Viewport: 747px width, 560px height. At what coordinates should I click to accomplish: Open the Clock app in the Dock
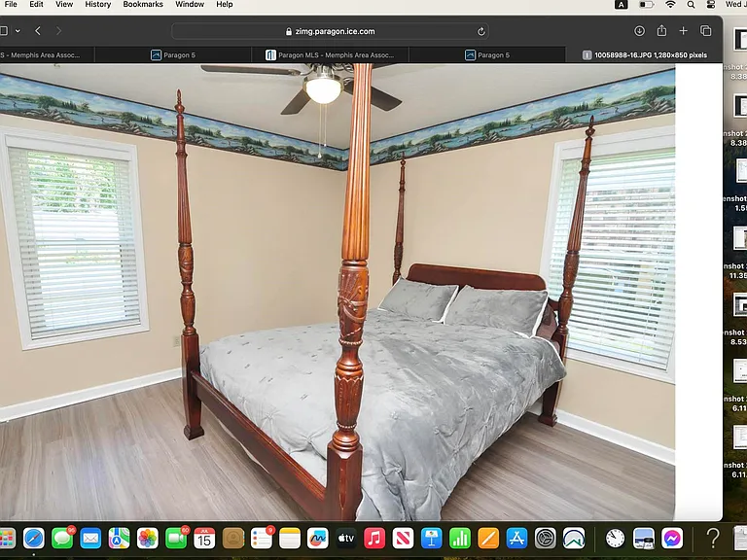coord(615,539)
